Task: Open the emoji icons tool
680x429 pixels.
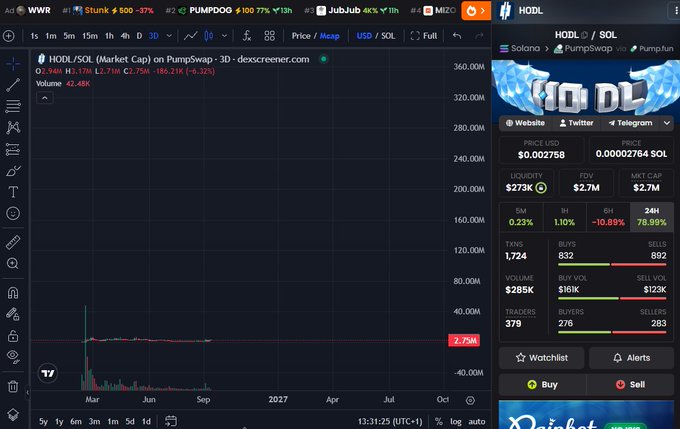Action: [13, 213]
